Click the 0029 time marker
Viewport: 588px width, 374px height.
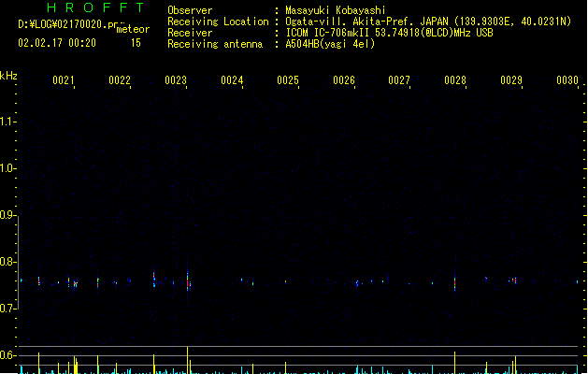(x=511, y=80)
